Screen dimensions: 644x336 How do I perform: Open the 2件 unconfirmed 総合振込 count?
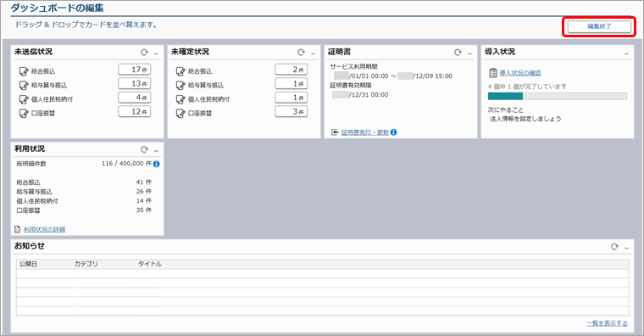tap(291, 70)
